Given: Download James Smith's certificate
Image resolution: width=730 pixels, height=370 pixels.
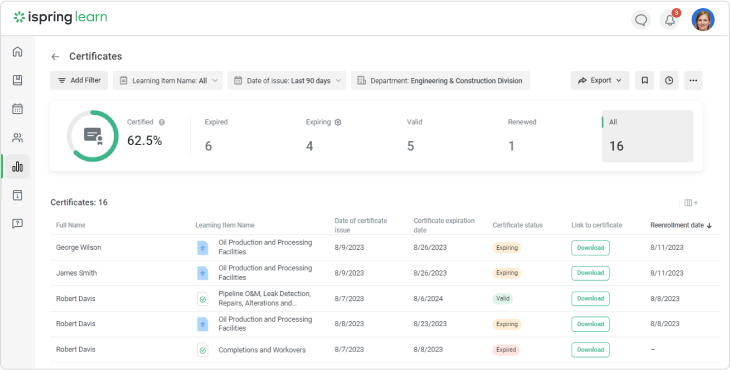Looking at the screenshot, I should click(x=590, y=273).
